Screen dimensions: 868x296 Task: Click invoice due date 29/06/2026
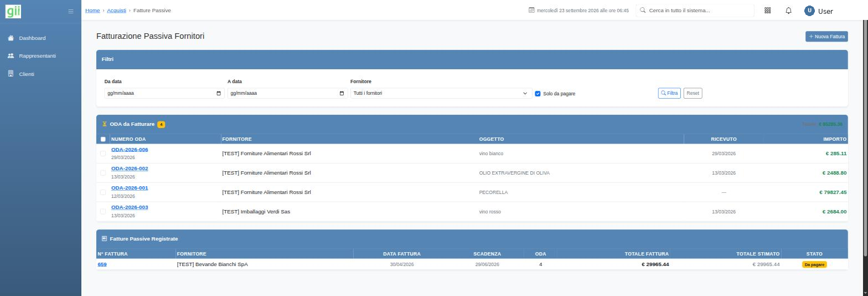click(x=487, y=264)
